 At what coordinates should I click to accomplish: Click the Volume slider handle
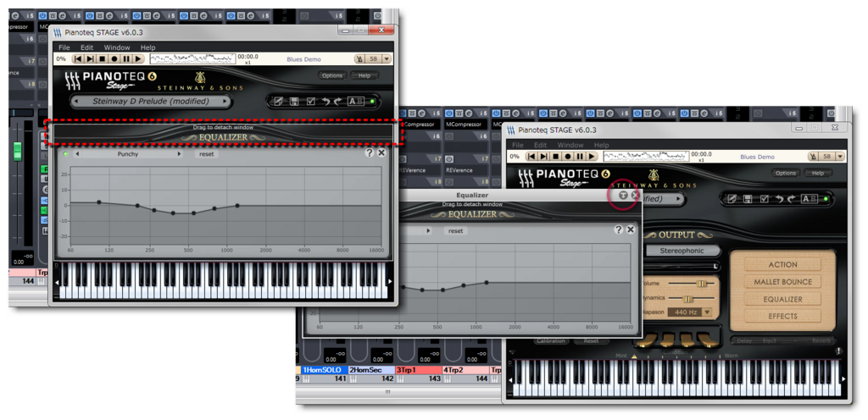[702, 283]
